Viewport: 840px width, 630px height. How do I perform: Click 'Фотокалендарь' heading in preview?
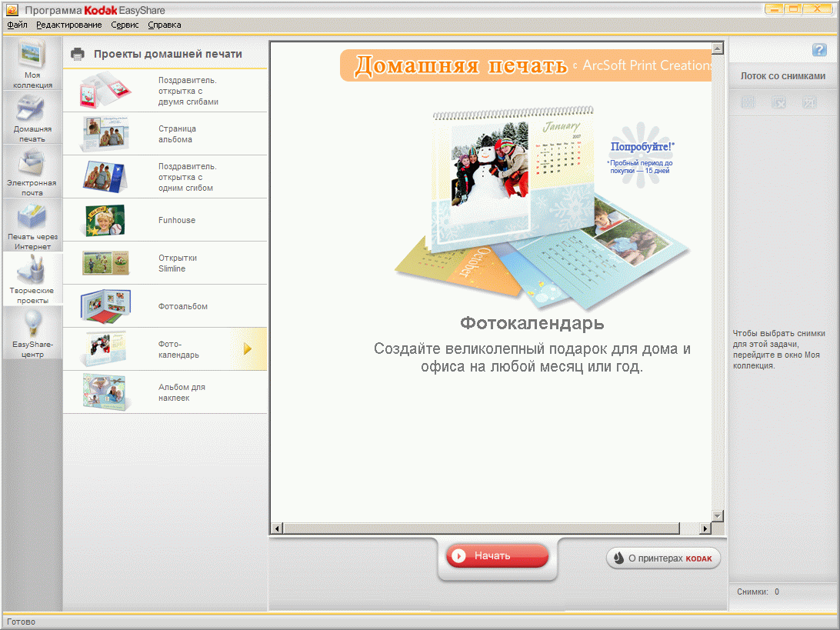click(x=532, y=323)
